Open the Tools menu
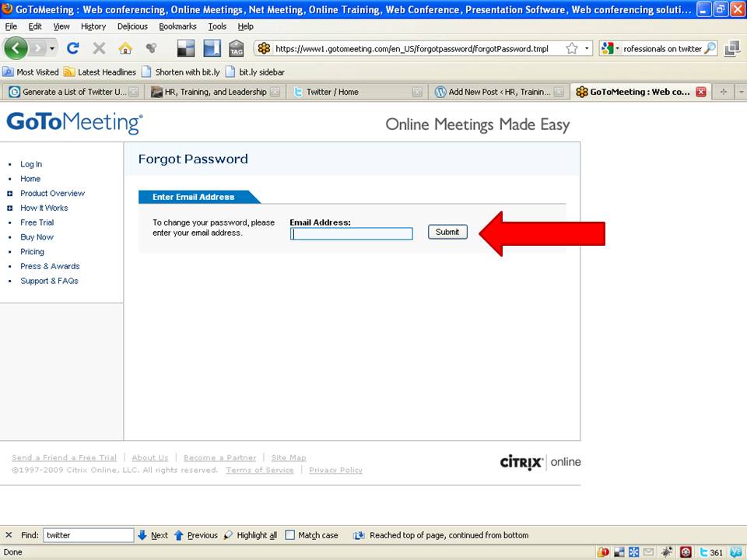Screen dimensions: 747x560 click(217, 26)
